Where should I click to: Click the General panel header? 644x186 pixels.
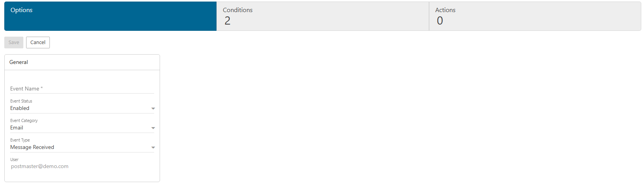(x=82, y=62)
